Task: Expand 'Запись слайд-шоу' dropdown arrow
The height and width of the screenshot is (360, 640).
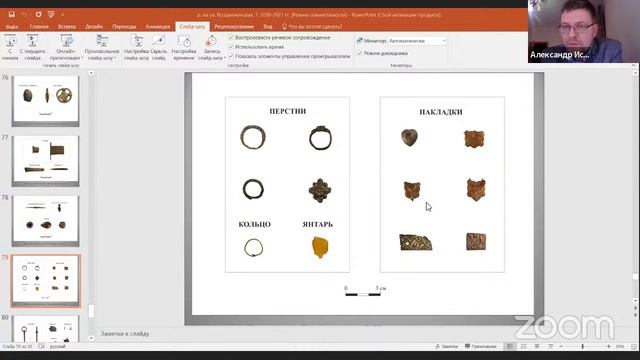Action: 224,58
